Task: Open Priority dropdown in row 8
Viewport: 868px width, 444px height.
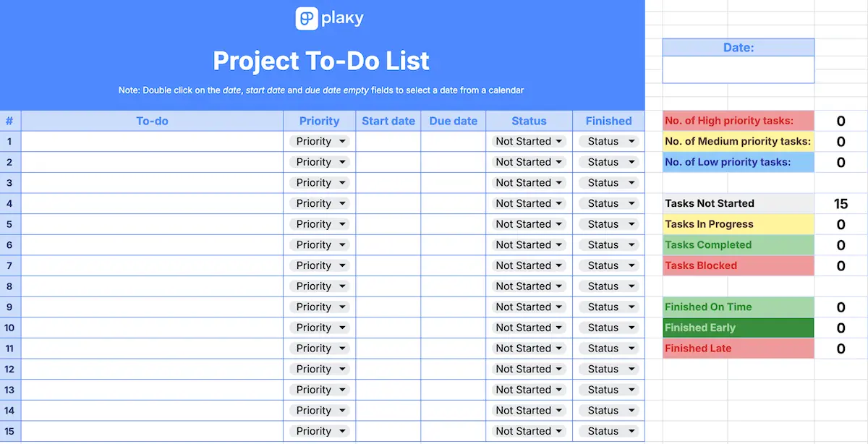Action: [x=319, y=286]
